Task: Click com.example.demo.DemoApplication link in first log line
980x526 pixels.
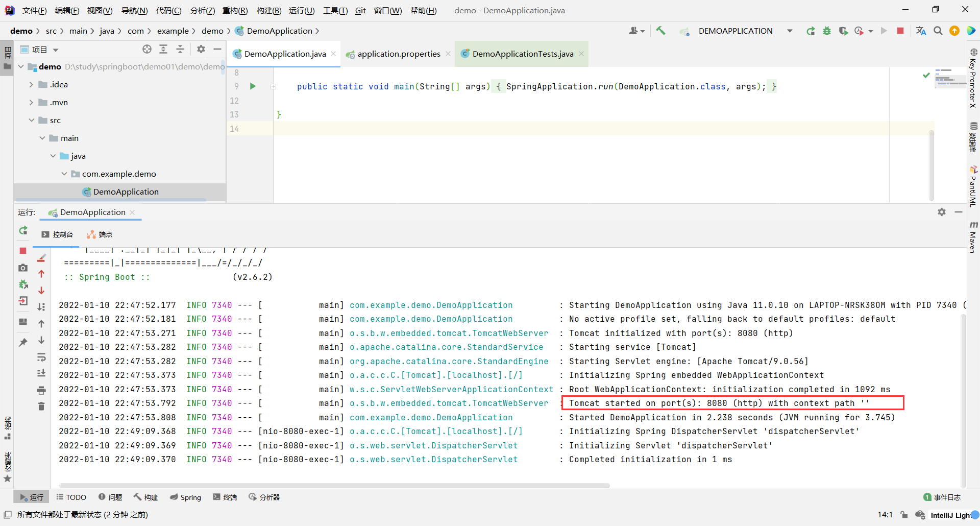Action: pos(431,305)
